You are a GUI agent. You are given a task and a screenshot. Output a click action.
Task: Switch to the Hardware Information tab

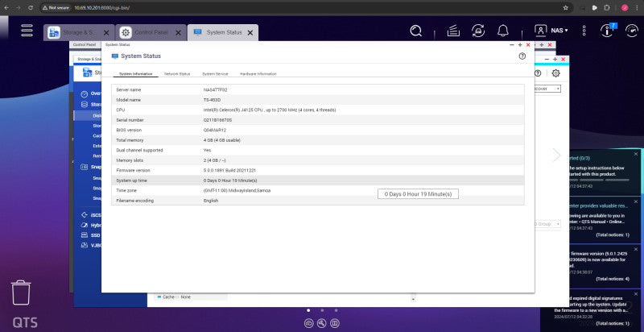pyautogui.click(x=258, y=74)
